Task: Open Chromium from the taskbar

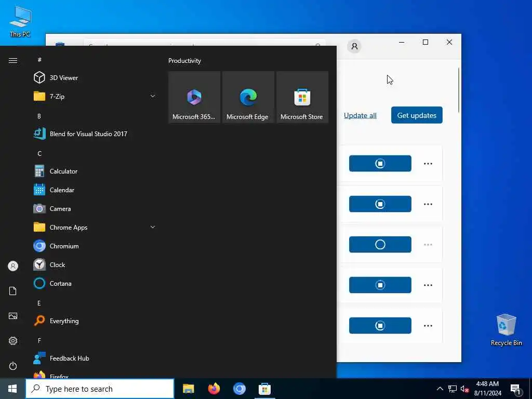Action: point(239,389)
